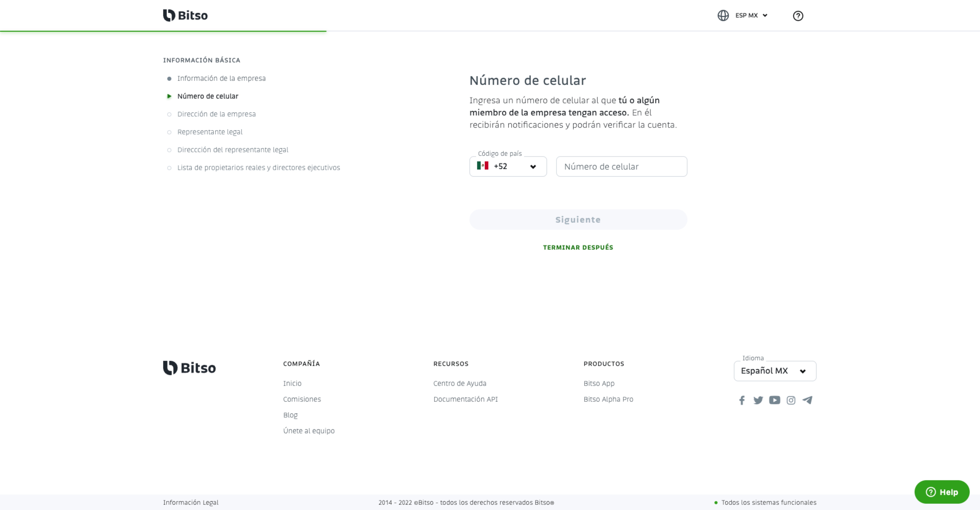
Task: Click the globe language icon in header
Action: (x=723, y=15)
